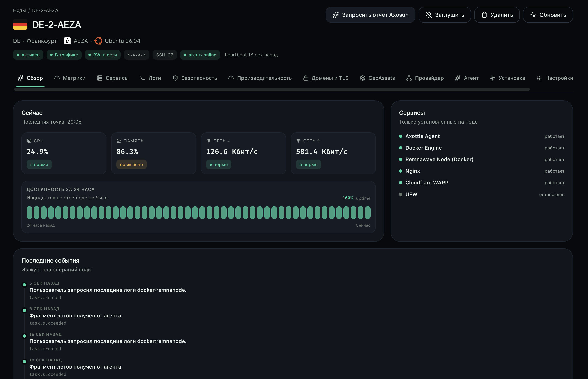Click the last uptime bar at Сейчас

(x=368, y=212)
